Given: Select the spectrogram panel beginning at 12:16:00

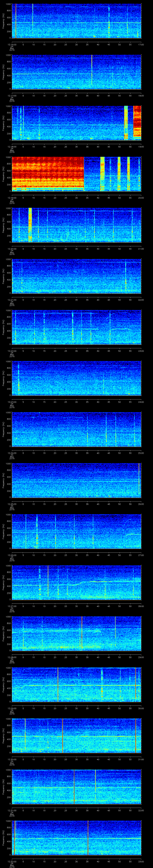Looking at the screenshot, I should [77, 21].
